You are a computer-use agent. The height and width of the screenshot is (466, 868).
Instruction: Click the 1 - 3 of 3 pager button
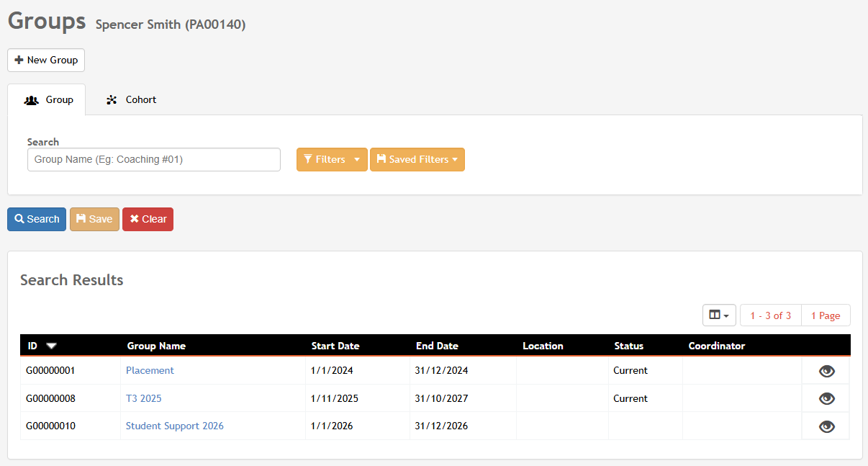771,315
